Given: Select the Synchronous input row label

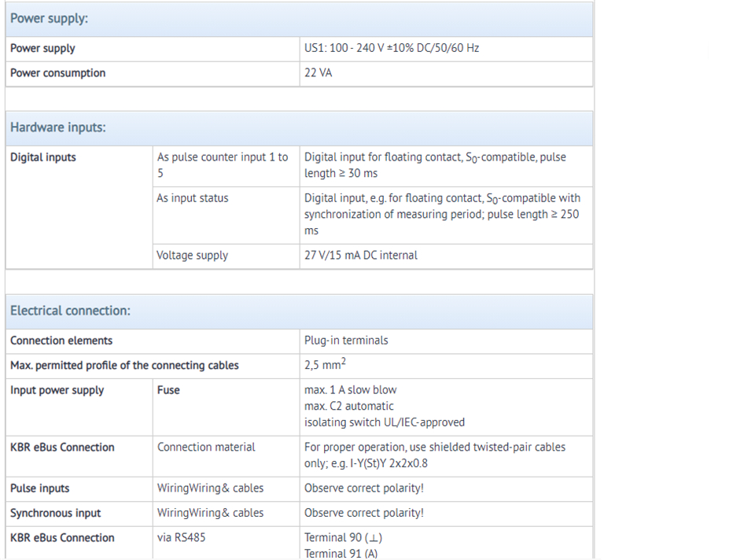Looking at the screenshot, I should point(55,514).
